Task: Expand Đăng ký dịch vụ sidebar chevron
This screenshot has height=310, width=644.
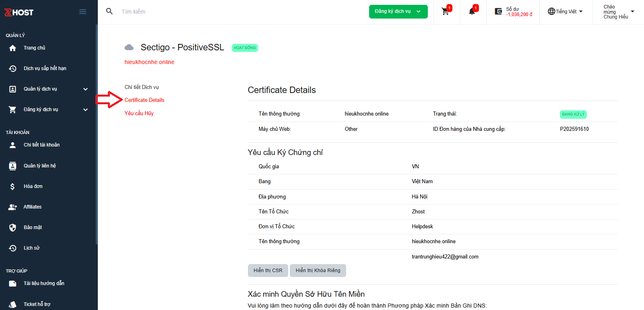Action: coord(85,110)
